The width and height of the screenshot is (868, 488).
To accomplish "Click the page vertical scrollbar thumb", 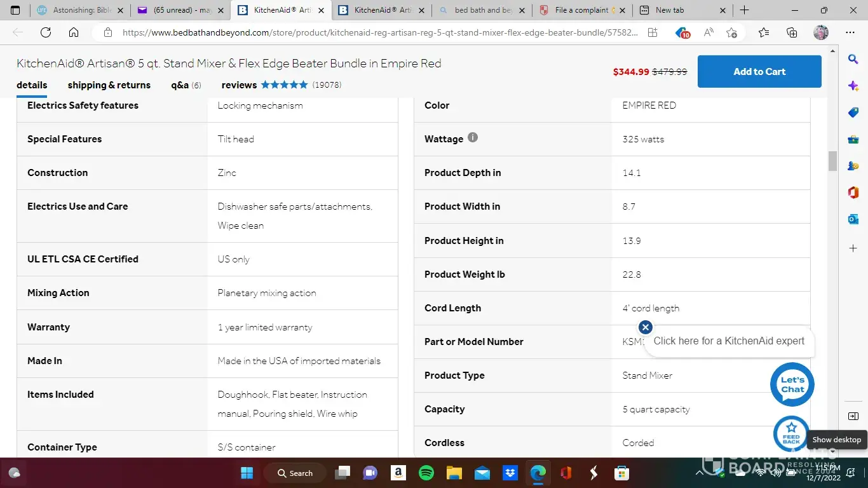I will pyautogui.click(x=832, y=161).
